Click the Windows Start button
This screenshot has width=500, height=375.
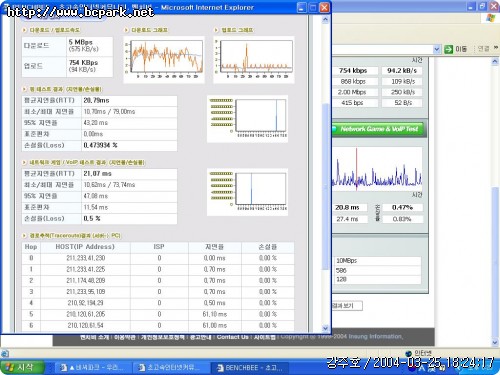pos(22,367)
